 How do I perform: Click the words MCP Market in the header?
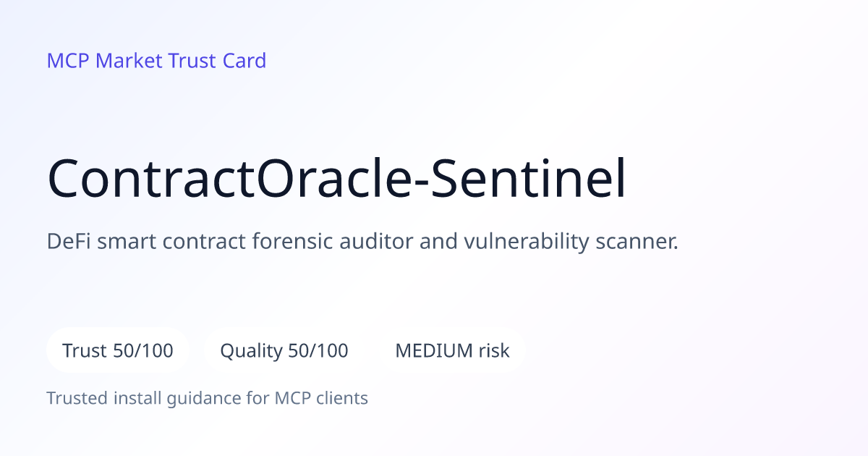tap(105, 61)
